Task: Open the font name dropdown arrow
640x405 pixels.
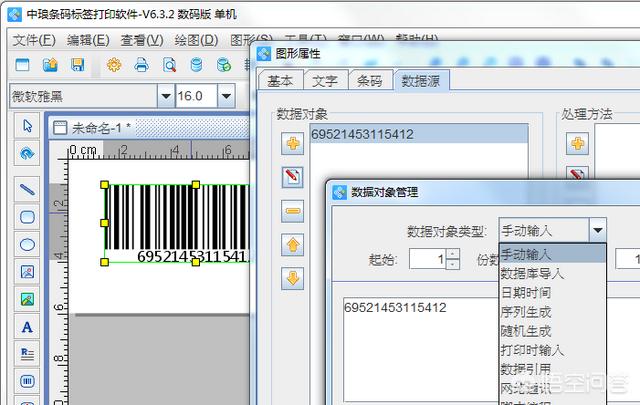Action: point(166,96)
